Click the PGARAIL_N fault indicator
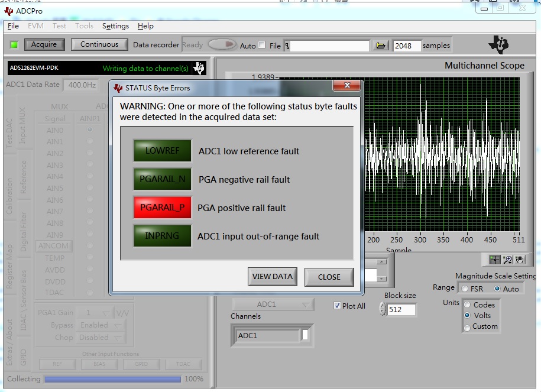 click(162, 179)
